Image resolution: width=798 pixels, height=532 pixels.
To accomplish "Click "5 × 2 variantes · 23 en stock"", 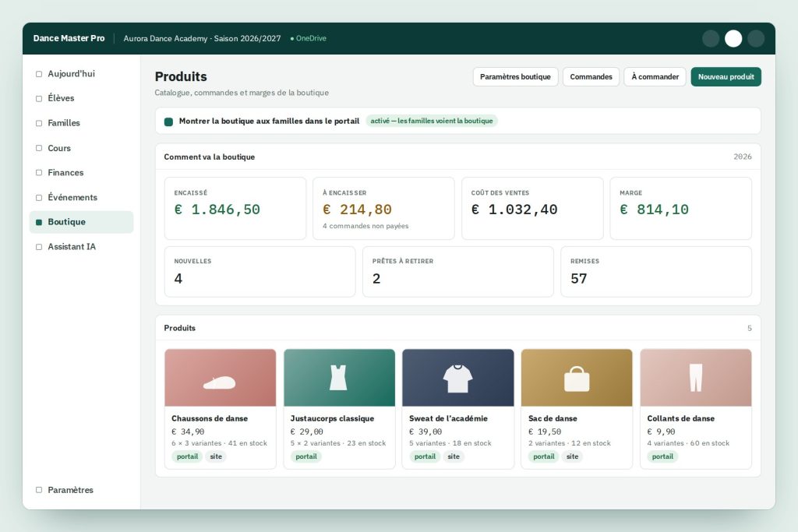I will tap(338, 443).
